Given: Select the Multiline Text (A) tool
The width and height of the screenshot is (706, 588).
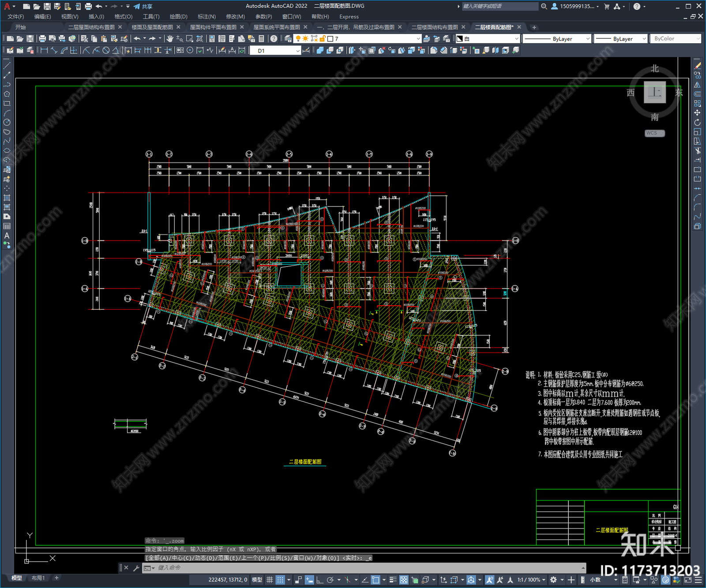Looking at the screenshot, I should (x=7, y=236).
